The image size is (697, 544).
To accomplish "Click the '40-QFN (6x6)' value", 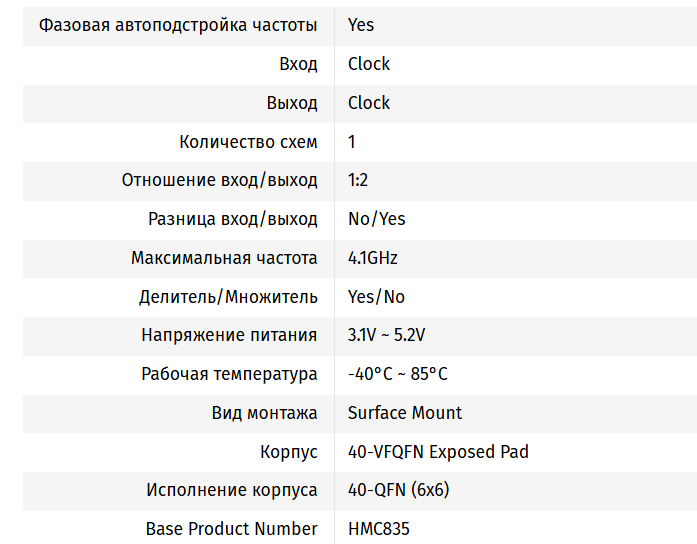I will point(401,490).
